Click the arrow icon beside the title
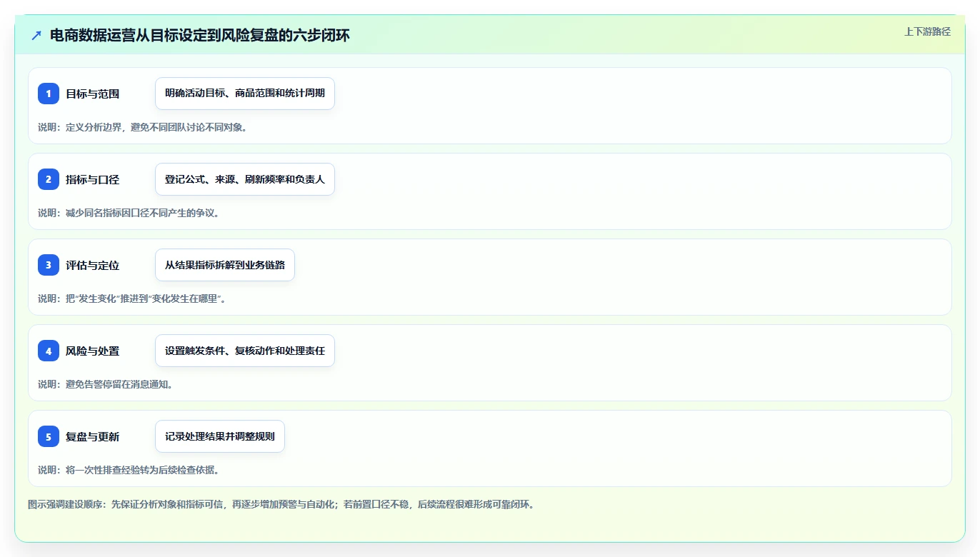The height and width of the screenshot is (557, 980). click(x=36, y=36)
